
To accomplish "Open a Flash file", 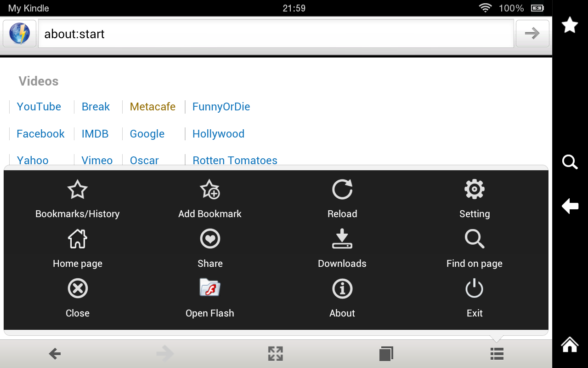I will pos(210,298).
